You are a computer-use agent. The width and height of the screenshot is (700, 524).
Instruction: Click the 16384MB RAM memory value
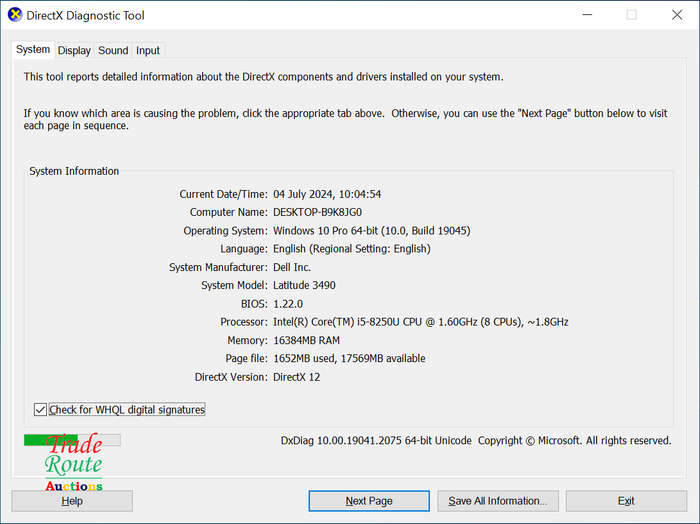tap(306, 340)
